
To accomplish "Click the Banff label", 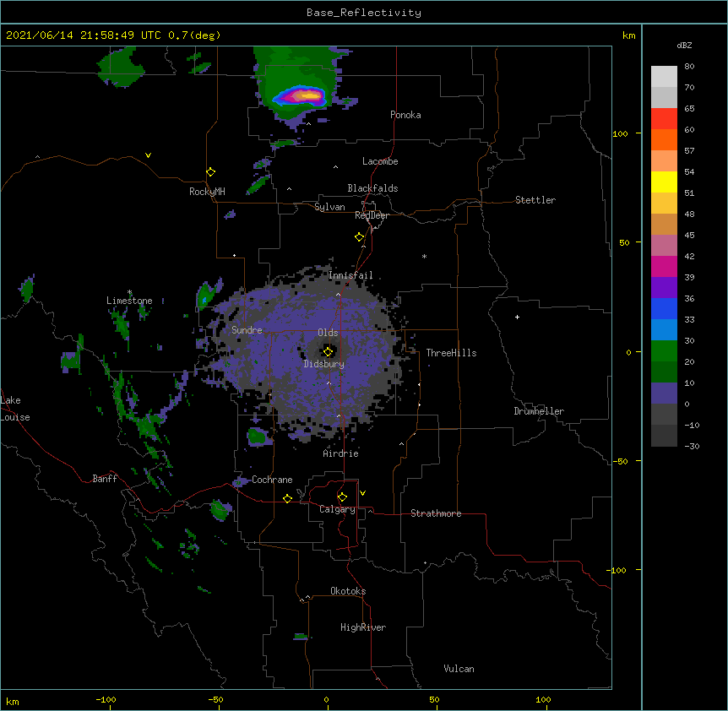I will pos(105,479).
